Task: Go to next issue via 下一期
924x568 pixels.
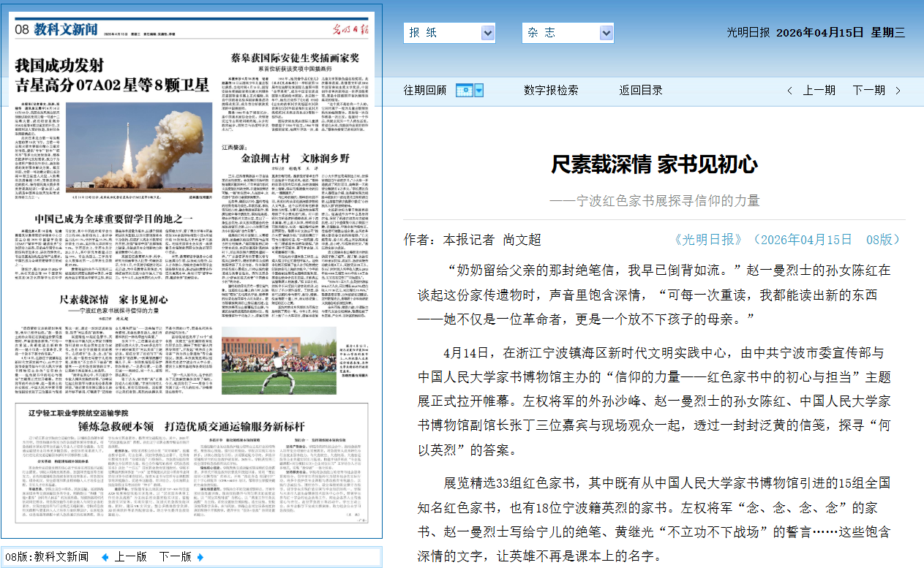Action: point(868,90)
